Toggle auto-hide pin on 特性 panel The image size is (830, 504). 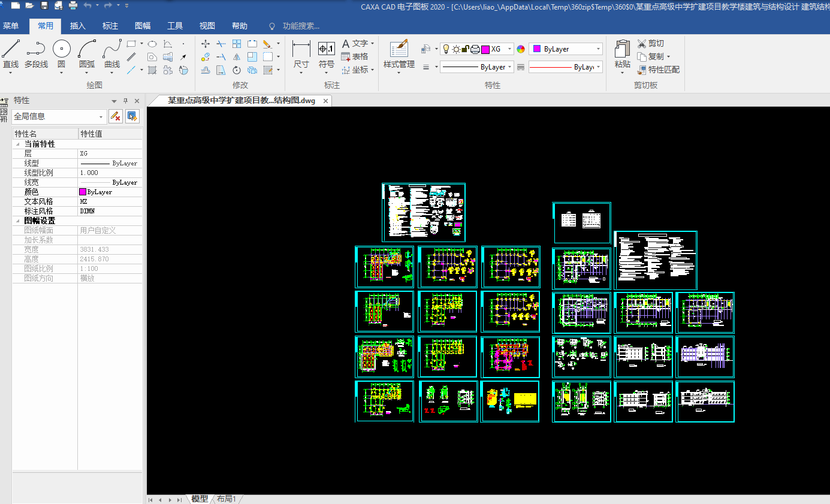tap(125, 101)
